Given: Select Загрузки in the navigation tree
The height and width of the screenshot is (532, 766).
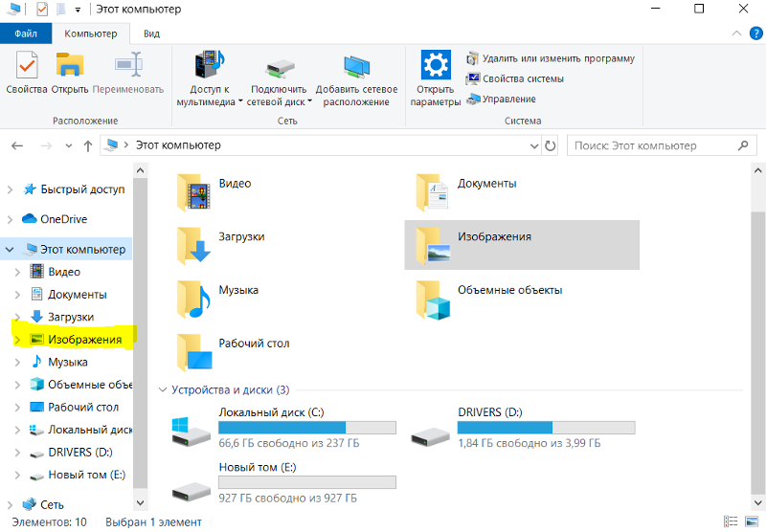Looking at the screenshot, I should coord(71,317).
